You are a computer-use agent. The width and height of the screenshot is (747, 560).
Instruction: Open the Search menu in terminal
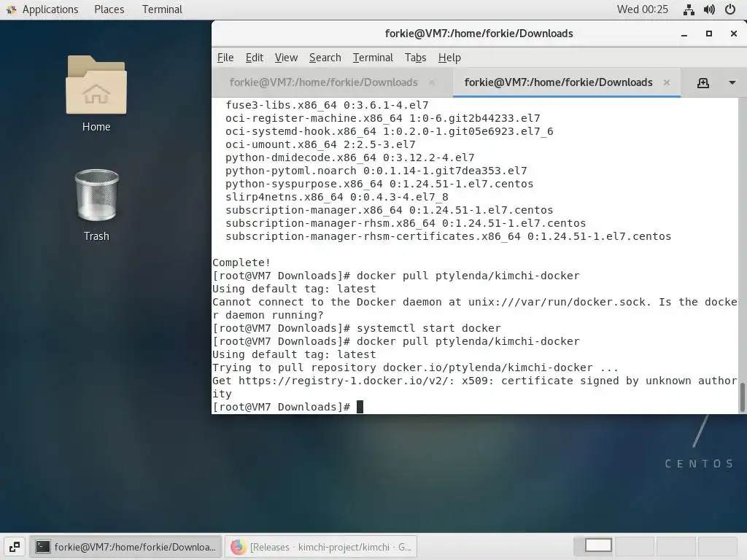pyautogui.click(x=325, y=58)
